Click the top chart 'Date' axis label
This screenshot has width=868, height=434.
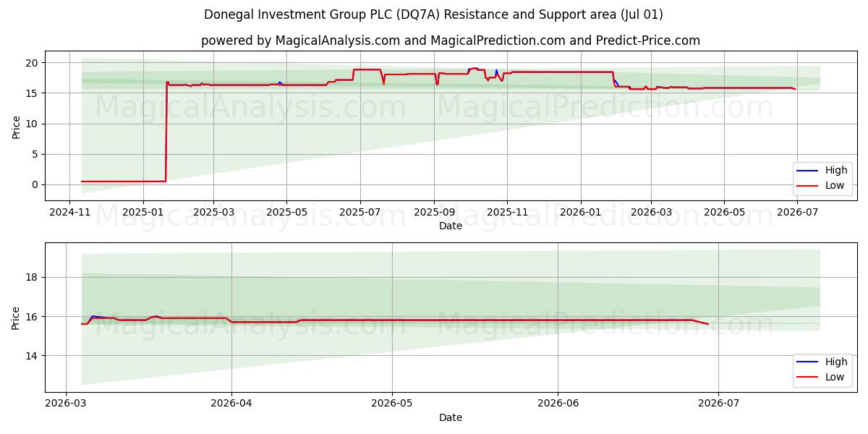(x=451, y=226)
